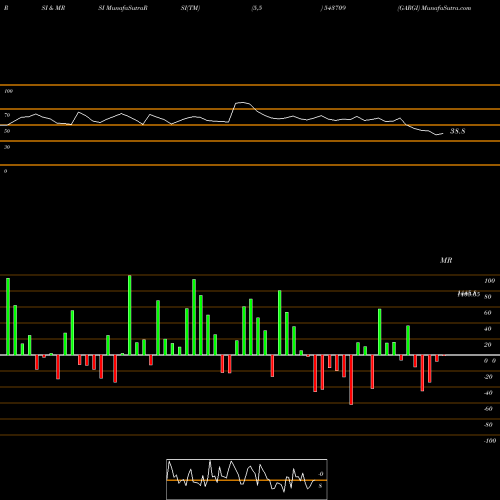Open the mini overview chart at bottom

(247, 479)
